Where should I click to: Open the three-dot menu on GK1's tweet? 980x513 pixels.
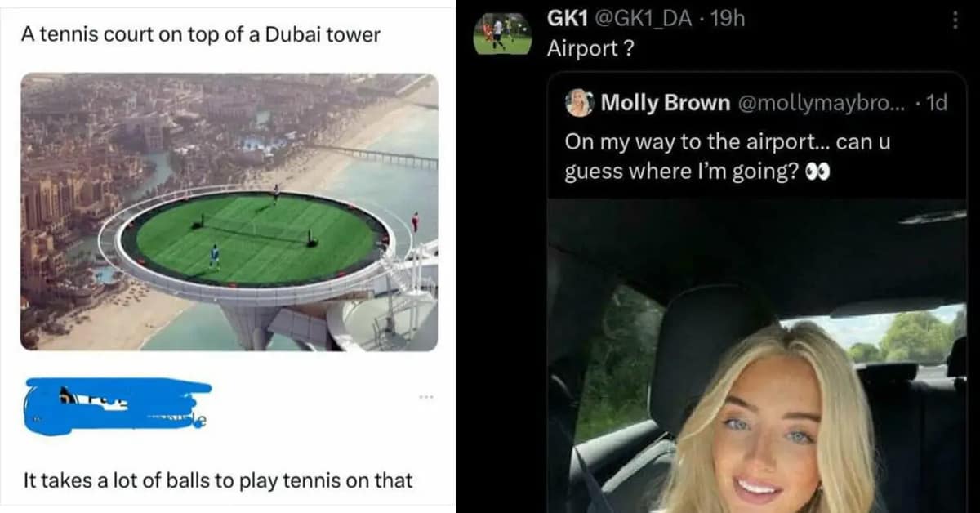[x=955, y=20]
